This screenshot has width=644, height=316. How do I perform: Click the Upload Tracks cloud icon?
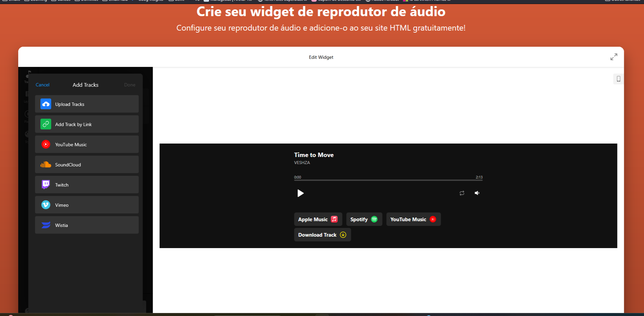point(46,104)
